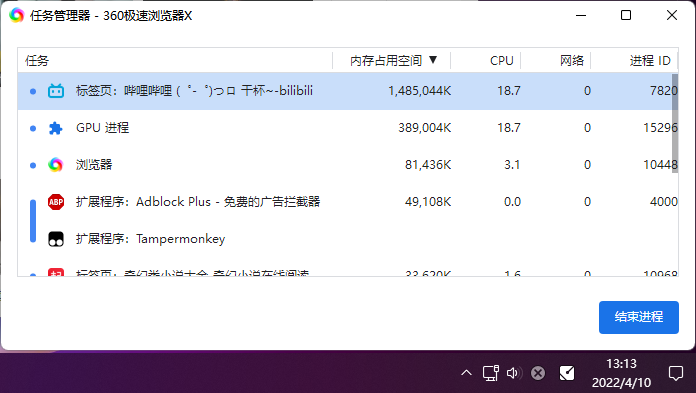
Task: Click the 360 browser title bar logo
Action: (16, 16)
